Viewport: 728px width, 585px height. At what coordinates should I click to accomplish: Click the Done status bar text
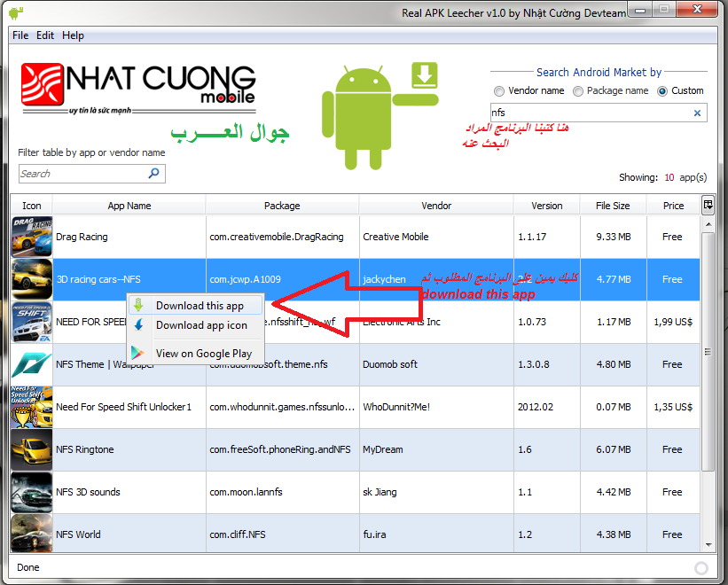(27, 567)
